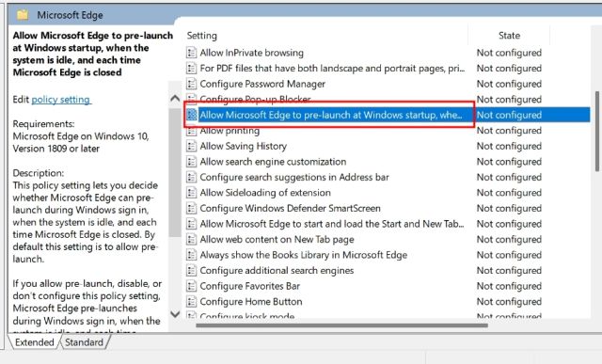Click the icon beside Configure additional search engines
The height and width of the screenshot is (364, 602).
click(191, 270)
